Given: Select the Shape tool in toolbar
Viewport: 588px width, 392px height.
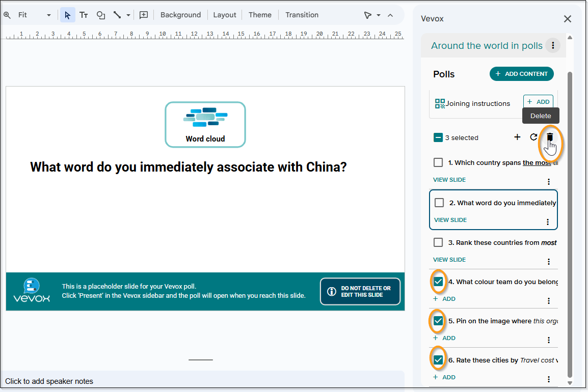Looking at the screenshot, I should (x=101, y=15).
